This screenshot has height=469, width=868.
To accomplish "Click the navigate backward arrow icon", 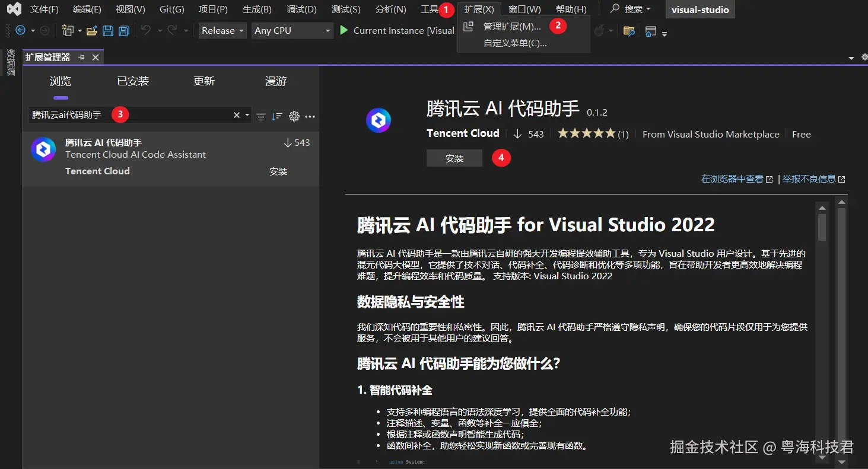I will pos(20,30).
